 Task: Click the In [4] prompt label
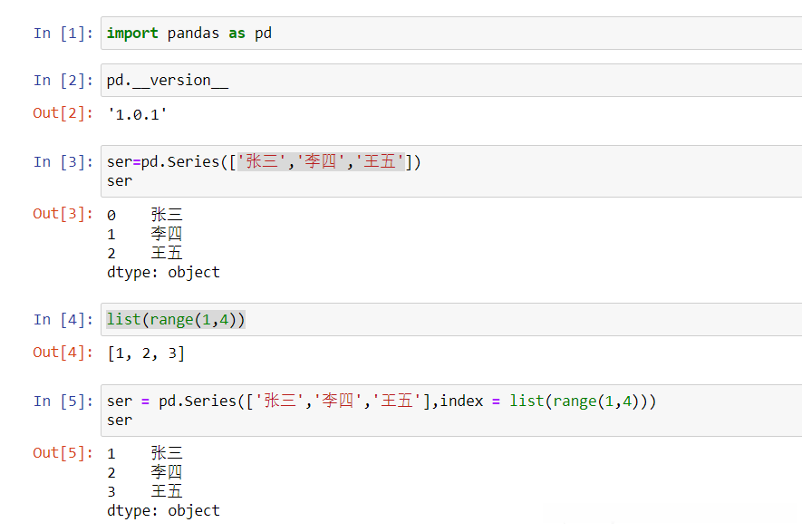pos(63,319)
